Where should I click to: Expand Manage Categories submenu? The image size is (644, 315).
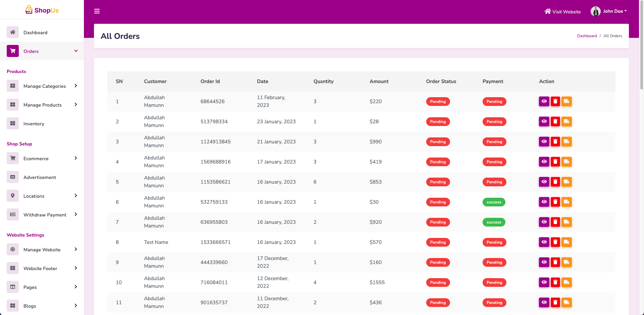pyautogui.click(x=76, y=86)
